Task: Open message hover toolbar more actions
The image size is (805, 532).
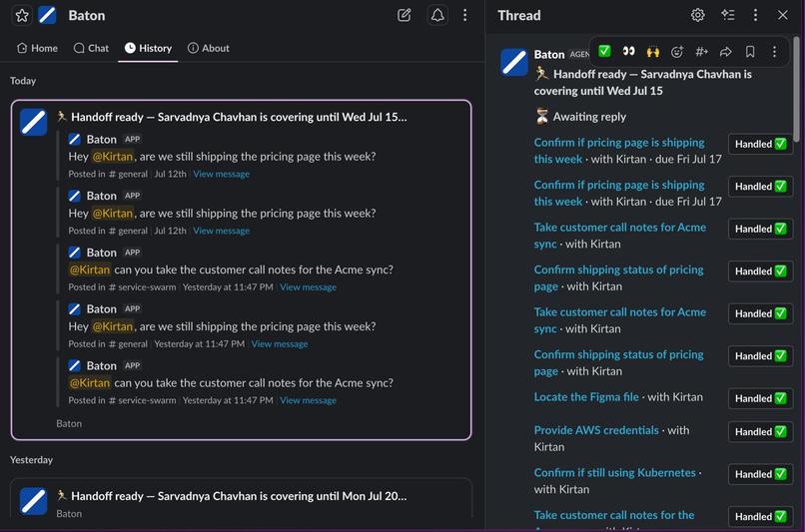Action: [774, 51]
